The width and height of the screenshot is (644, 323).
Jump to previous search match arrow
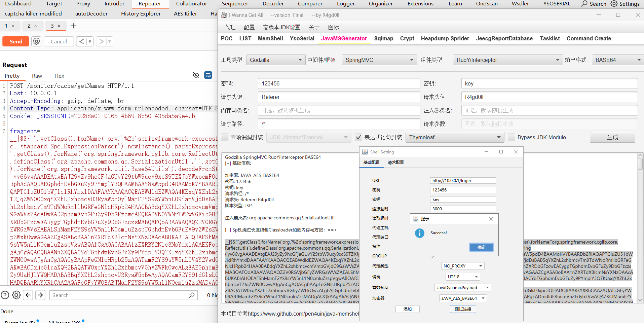(28, 295)
